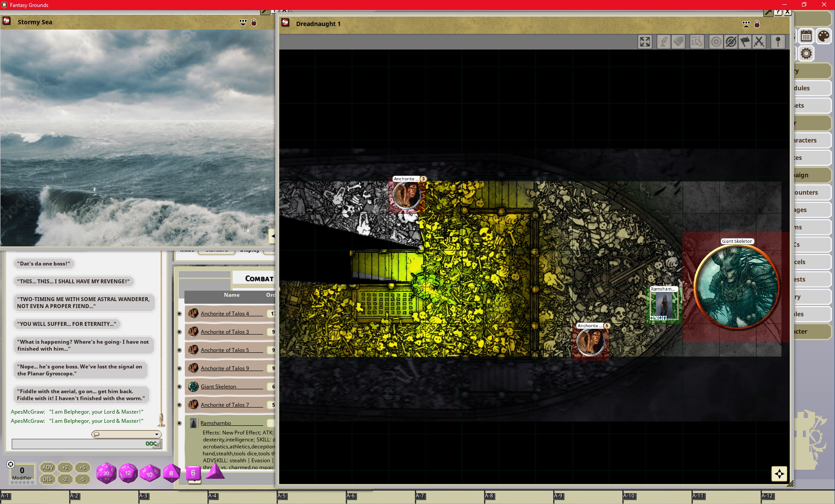Screen dimensions: 835x504
Task: Select the Giant Skeleton token on map
Action: [x=736, y=287]
